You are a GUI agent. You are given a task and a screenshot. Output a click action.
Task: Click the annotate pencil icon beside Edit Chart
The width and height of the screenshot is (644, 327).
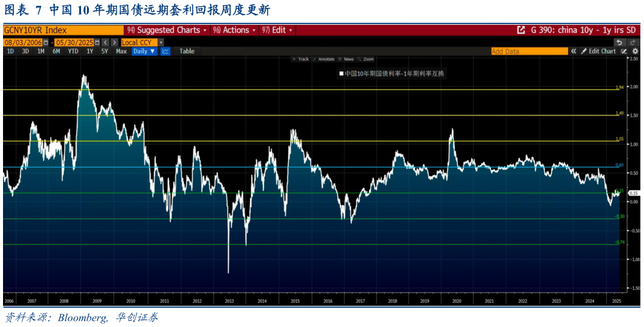pyautogui.click(x=624, y=51)
